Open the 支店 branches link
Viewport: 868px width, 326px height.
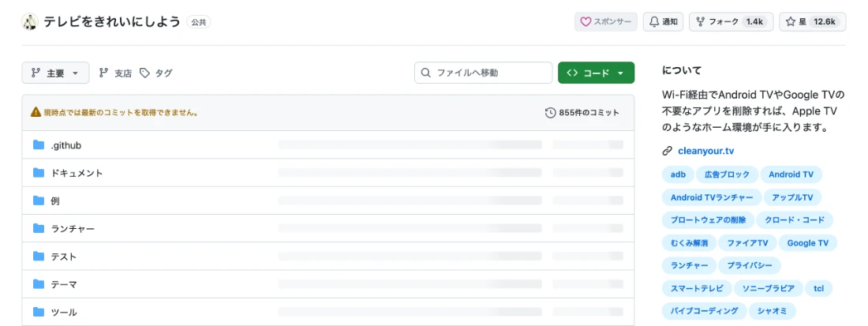115,73
